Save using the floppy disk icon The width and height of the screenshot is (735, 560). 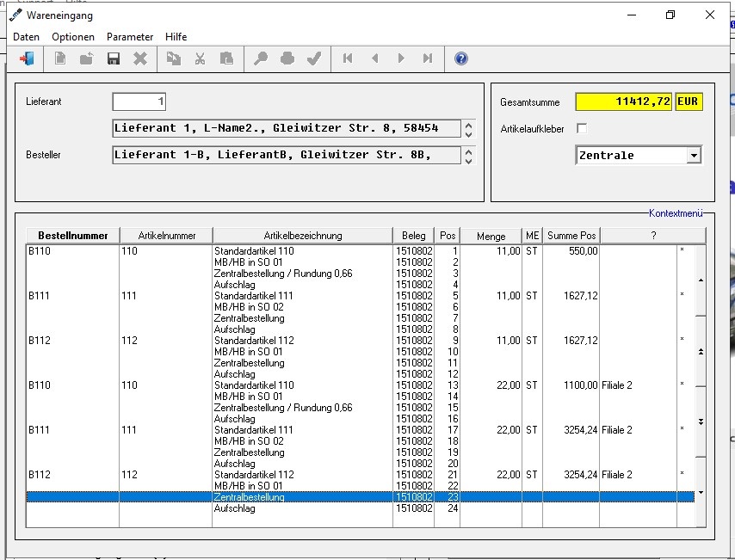114,58
